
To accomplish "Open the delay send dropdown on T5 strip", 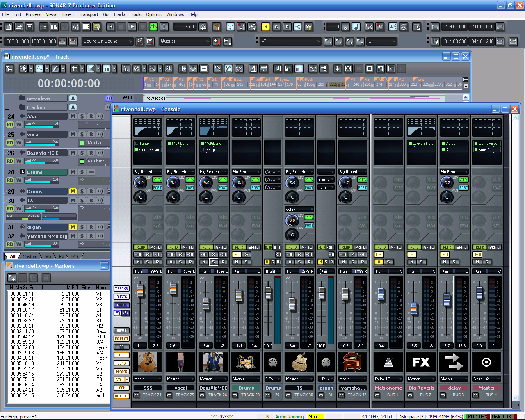I will pos(299,210).
